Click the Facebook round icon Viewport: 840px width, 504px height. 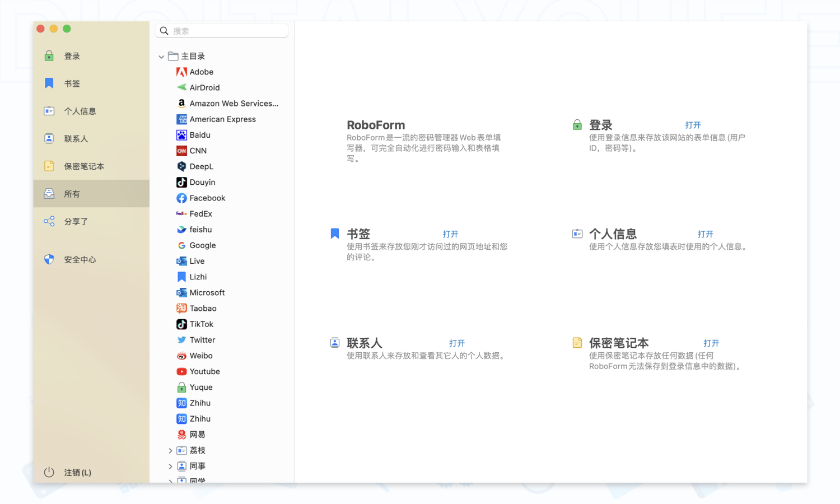pyautogui.click(x=181, y=198)
